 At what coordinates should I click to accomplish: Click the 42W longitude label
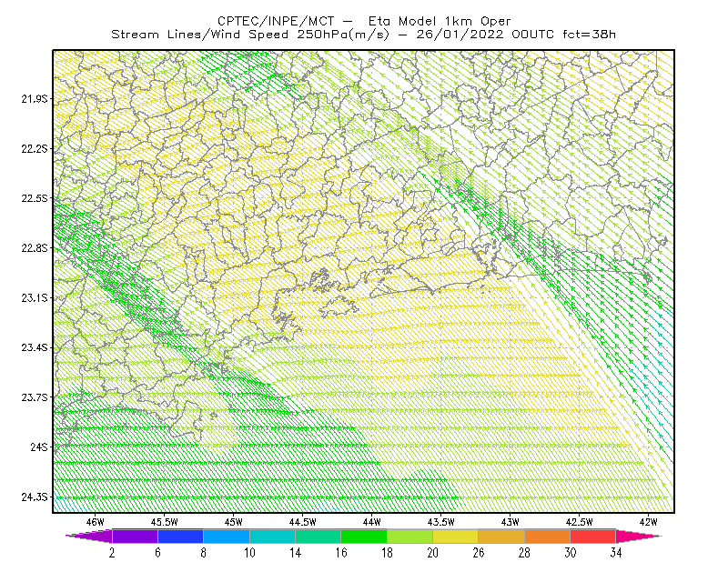tap(648, 522)
